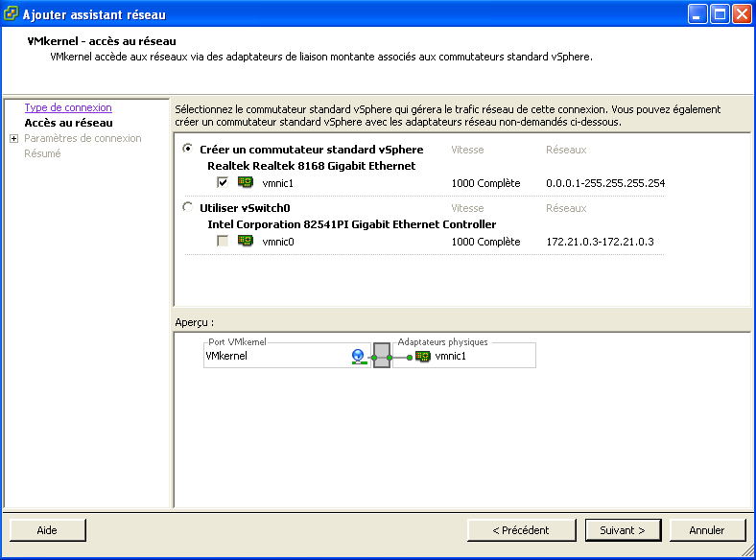756x560 pixels.
Task: Click the VMkernel port globe icon in preview
Action: 358,357
